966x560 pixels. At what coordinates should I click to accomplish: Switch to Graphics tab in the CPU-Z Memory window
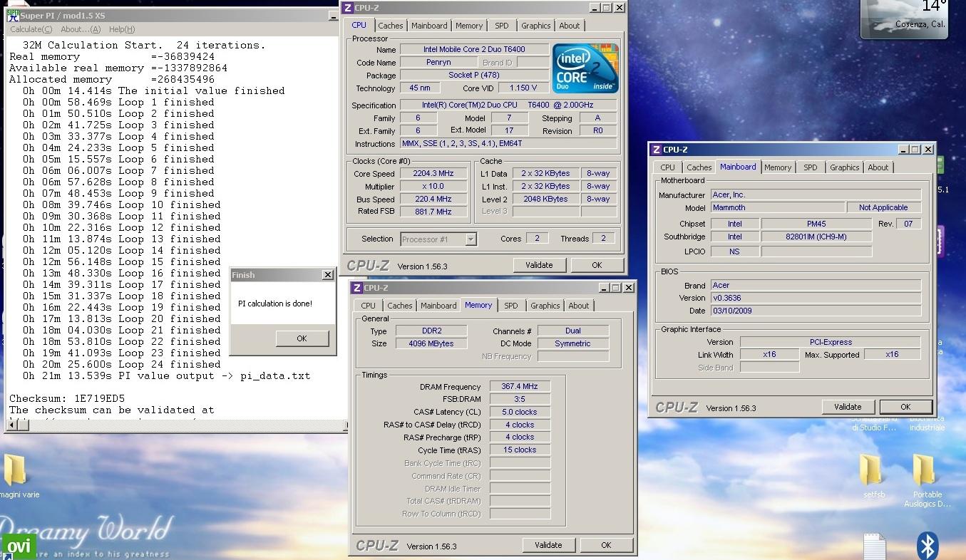click(x=545, y=306)
